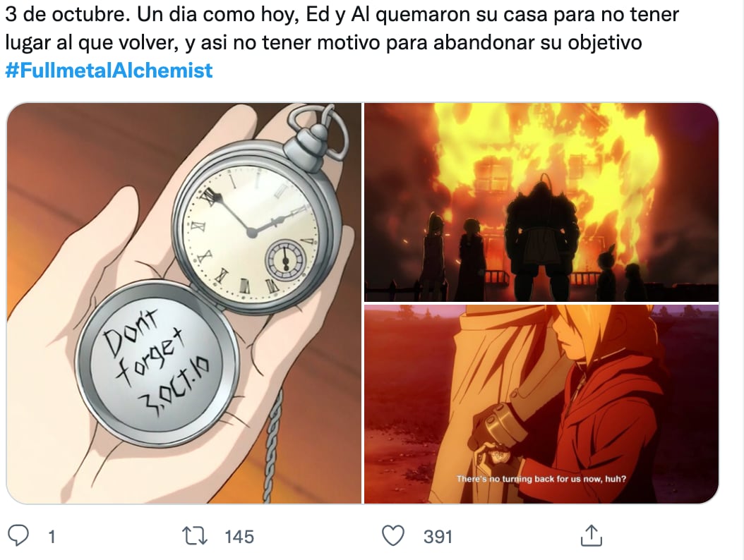The width and height of the screenshot is (744, 560).
Task: Click the small seconds subdial on watch
Action: 285,260
